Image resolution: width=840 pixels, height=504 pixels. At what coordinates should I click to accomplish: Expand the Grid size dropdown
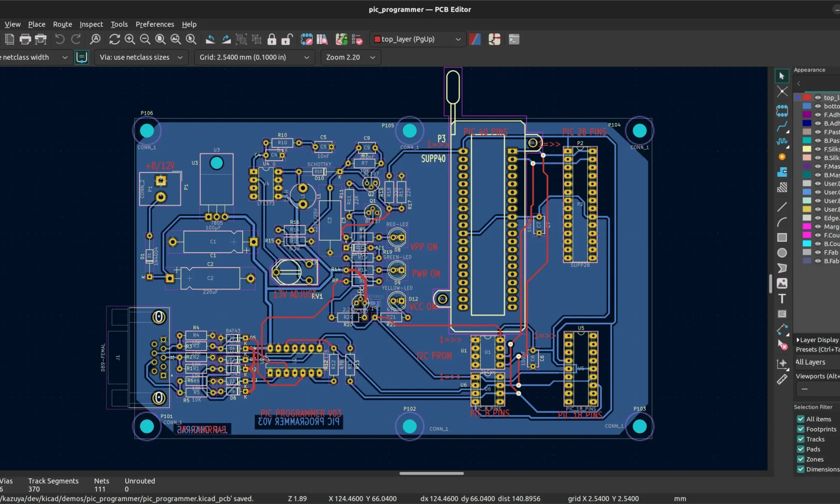307,56
